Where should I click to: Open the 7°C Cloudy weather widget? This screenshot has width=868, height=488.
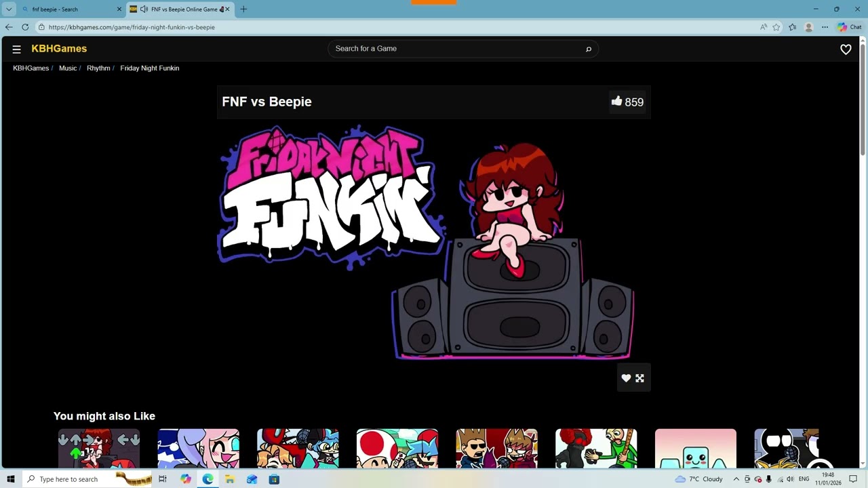tap(699, 479)
